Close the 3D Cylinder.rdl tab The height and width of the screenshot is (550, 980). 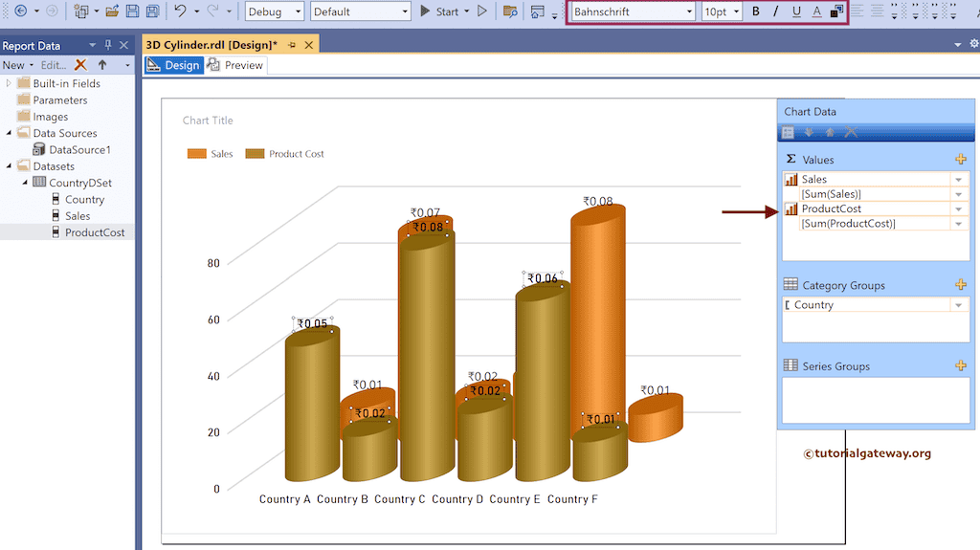coord(309,45)
